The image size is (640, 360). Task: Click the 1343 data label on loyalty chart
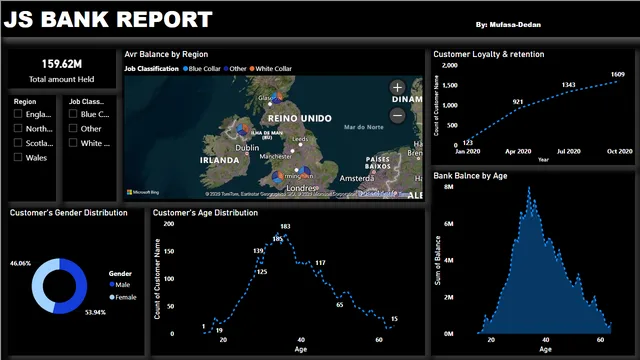pos(568,85)
